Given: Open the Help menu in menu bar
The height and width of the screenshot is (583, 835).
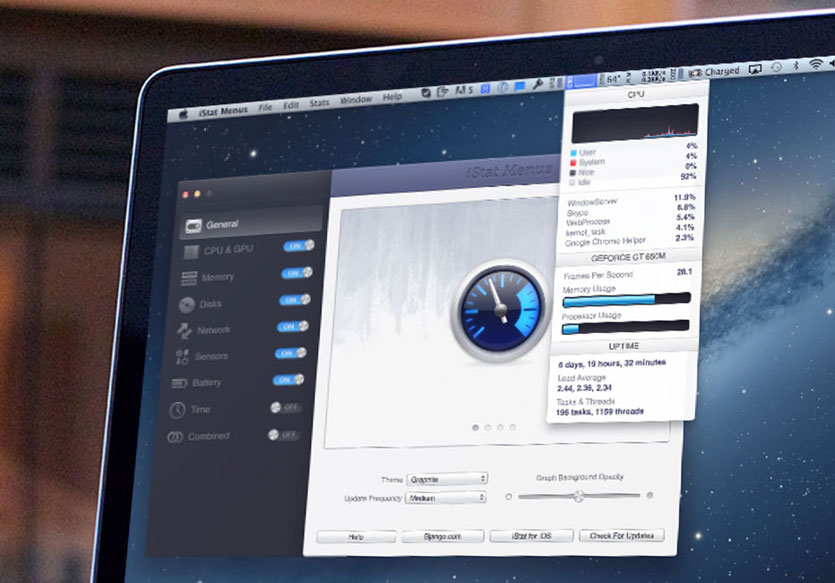Looking at the screenshot, I should pyautogui.click(x=392, y=97).
